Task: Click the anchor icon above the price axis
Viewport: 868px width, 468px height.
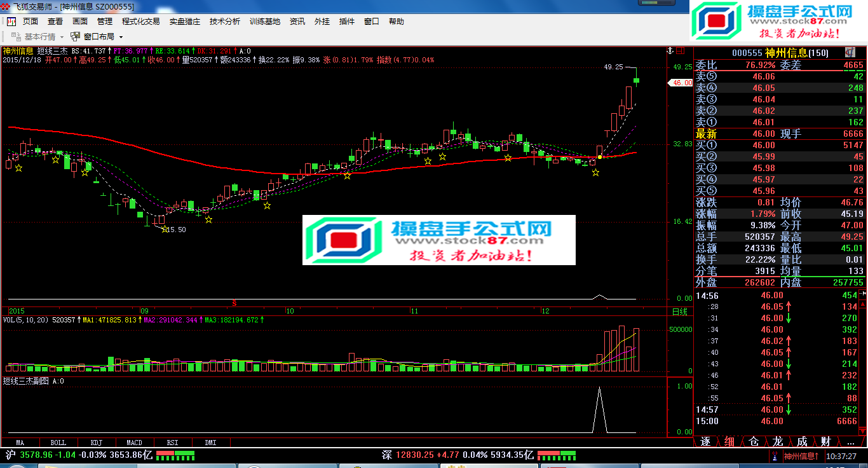Action: (669, 51)
